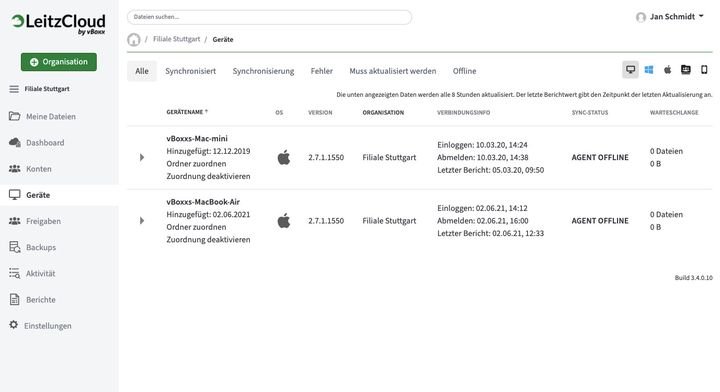Click Ordner zuordnen for vBoxxs-MacBook-Air
Viewport: 720px width, 392px height.
196,227
